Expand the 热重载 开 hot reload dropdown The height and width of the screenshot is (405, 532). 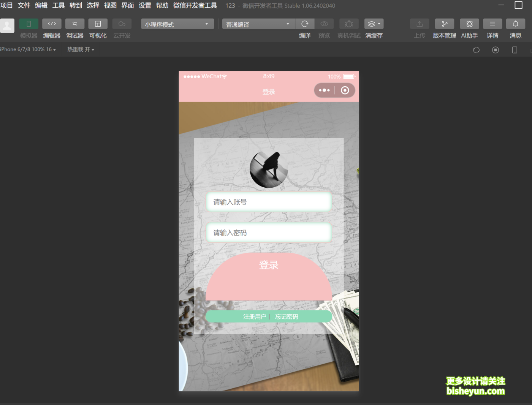[81, 49]
